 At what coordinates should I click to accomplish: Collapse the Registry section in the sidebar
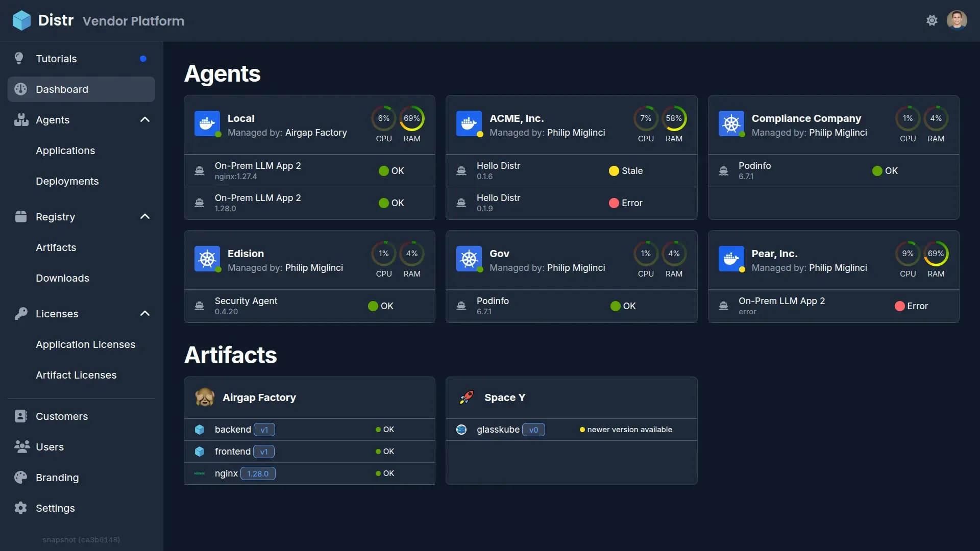[145, 216]
